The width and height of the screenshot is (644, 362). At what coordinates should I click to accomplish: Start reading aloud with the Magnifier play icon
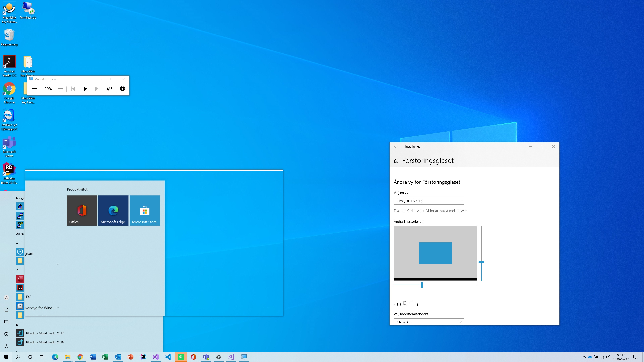(85, 89)
